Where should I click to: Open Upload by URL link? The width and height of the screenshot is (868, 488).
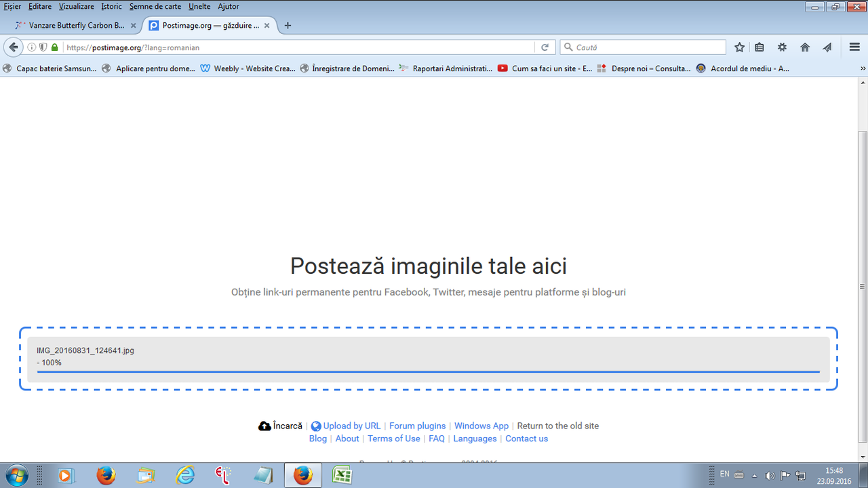352,426
